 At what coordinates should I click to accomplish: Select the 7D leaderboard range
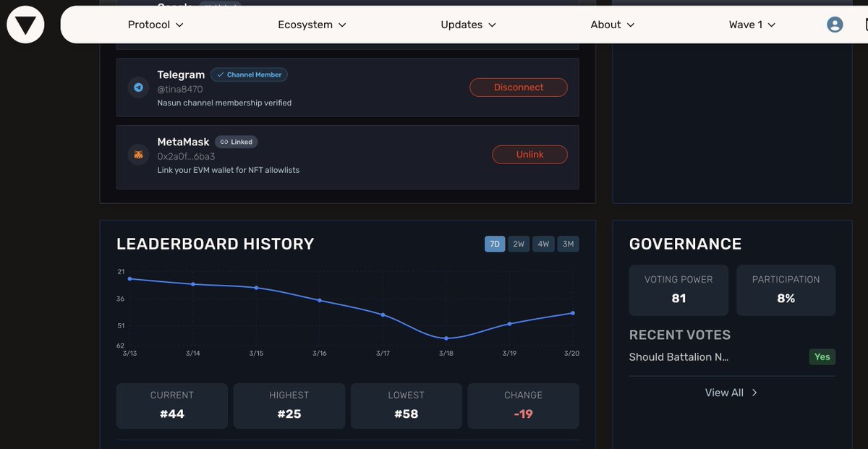tap(495, 244)
